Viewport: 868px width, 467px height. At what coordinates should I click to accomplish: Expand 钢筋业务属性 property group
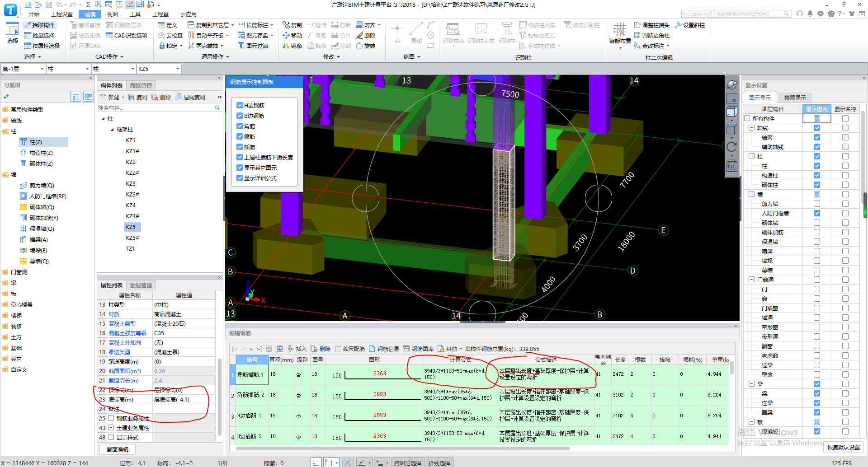click(x=111, y=418)
